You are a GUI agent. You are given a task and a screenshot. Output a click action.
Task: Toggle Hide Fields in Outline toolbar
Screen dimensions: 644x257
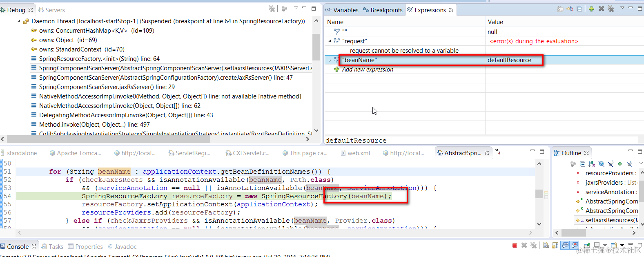click(x=601, y=164)
